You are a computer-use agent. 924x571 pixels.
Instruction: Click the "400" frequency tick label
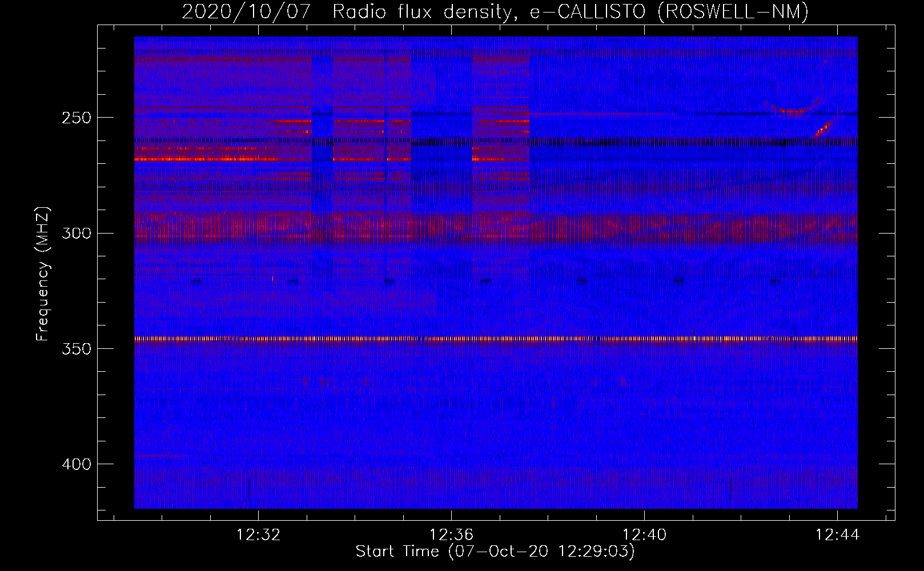click(77, 464)
